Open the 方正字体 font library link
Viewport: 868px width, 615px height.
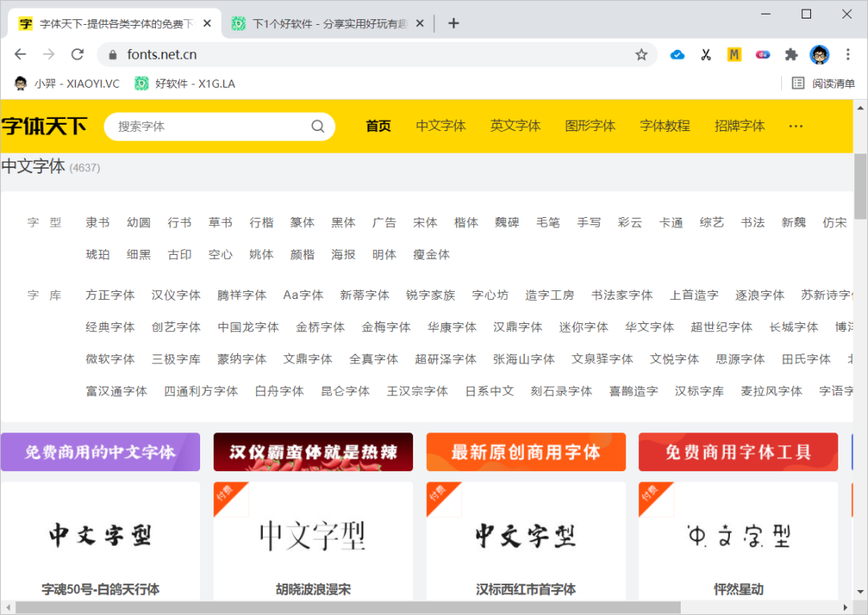click(110, 295)
